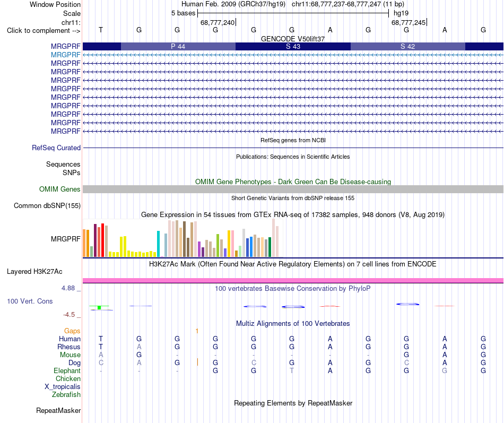Click the gray OMIM Genes bar
504x423 pixels.
[293, 189]
